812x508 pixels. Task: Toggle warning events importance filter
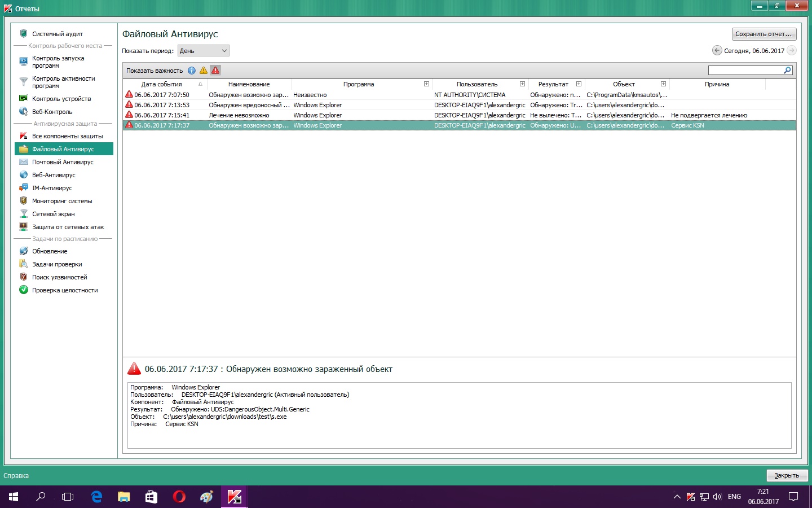pyautogui.click(x=204, y=71)
